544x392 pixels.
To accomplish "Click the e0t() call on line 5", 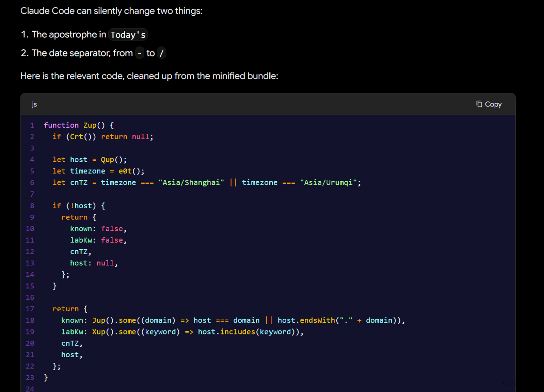I will click(129, 171).
